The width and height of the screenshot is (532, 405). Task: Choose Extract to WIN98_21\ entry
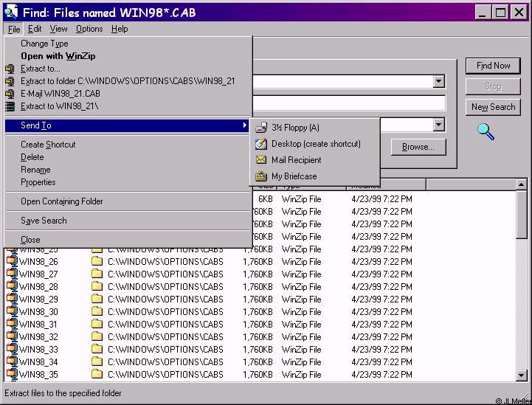(128, 106)
